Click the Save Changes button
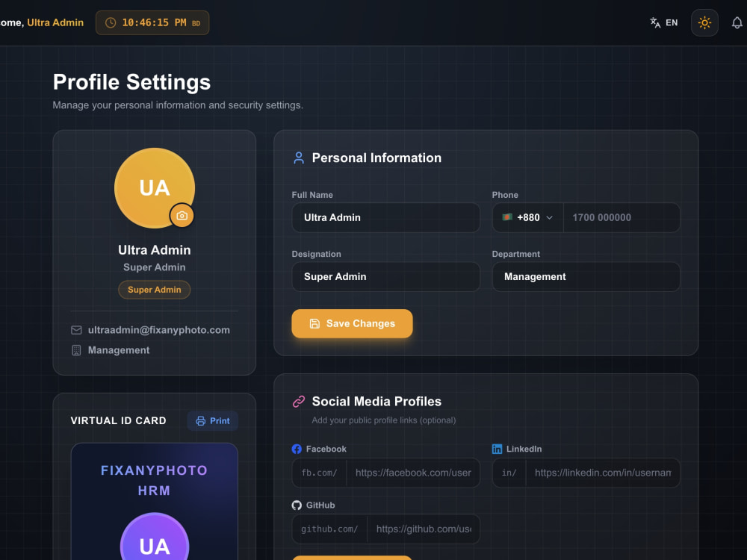Screen dimensions: 747x560 pos(352,323)
